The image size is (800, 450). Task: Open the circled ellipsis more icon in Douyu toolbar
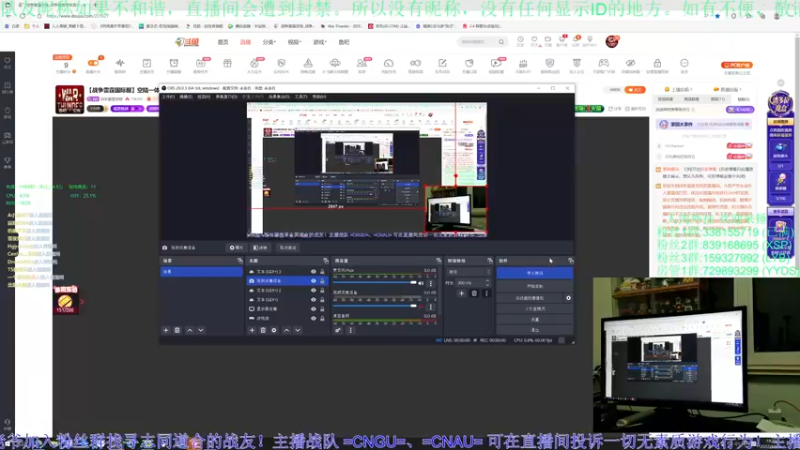coord(684,63)
